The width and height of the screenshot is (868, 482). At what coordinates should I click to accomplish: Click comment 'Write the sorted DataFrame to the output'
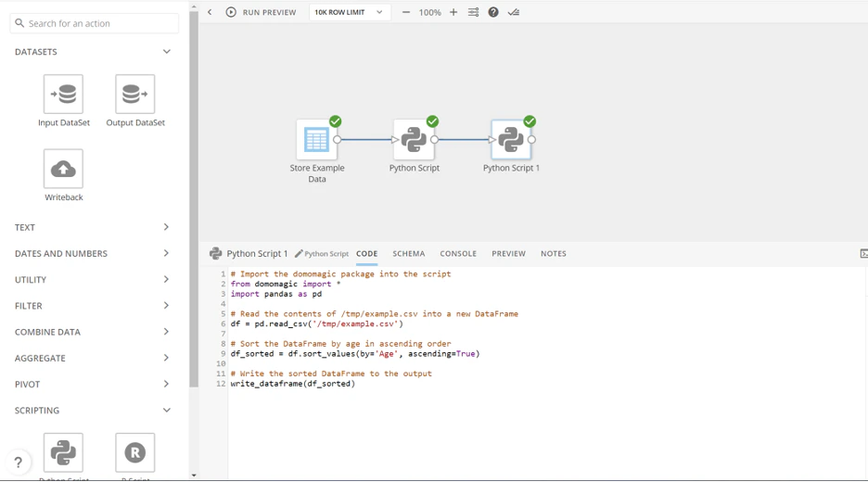pos(331,374)
